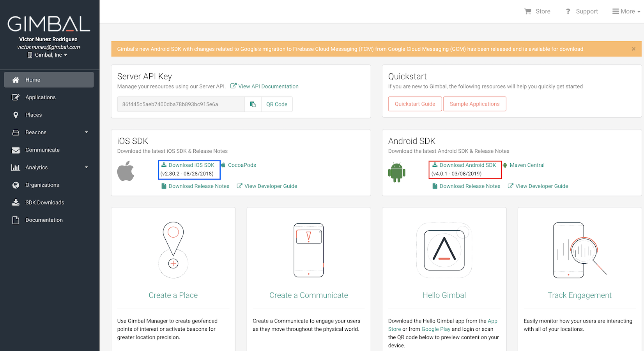
Task: Select the Server API key field
Action: [x=181, y=104]
